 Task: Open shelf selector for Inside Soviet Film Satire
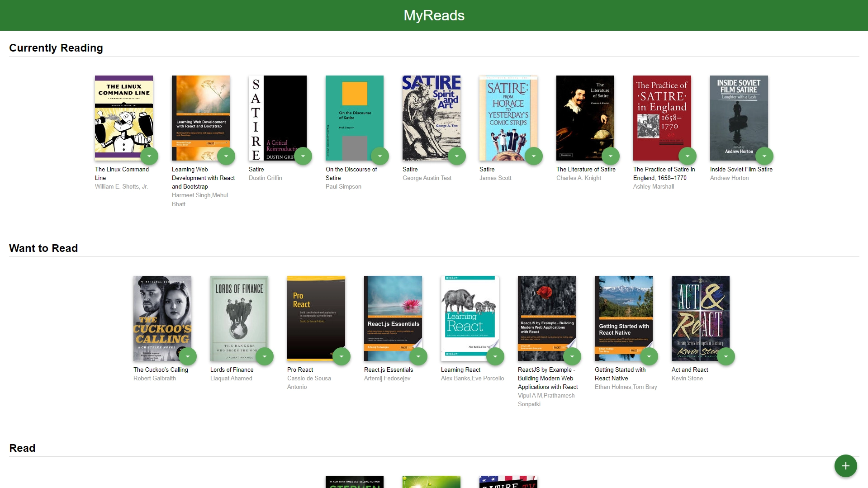tap(764, 156)
